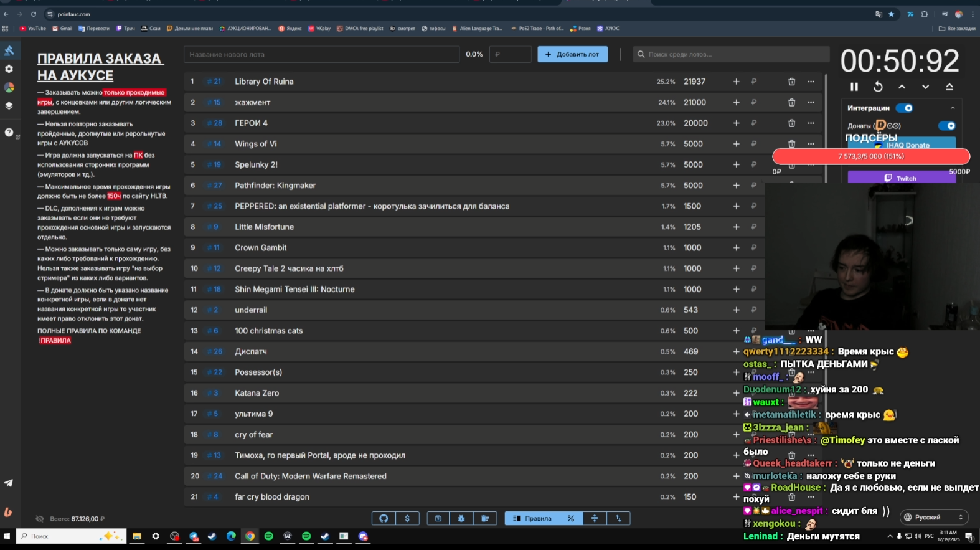Image resolution: width=980 pixels, height=550 pixels.
Task: Open the taskbar notification center
Action: click(x=969, y=536)
